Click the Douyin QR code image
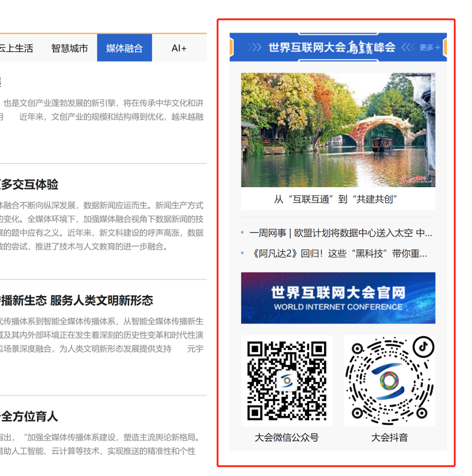The image size is (472, 476). (389, 381)
